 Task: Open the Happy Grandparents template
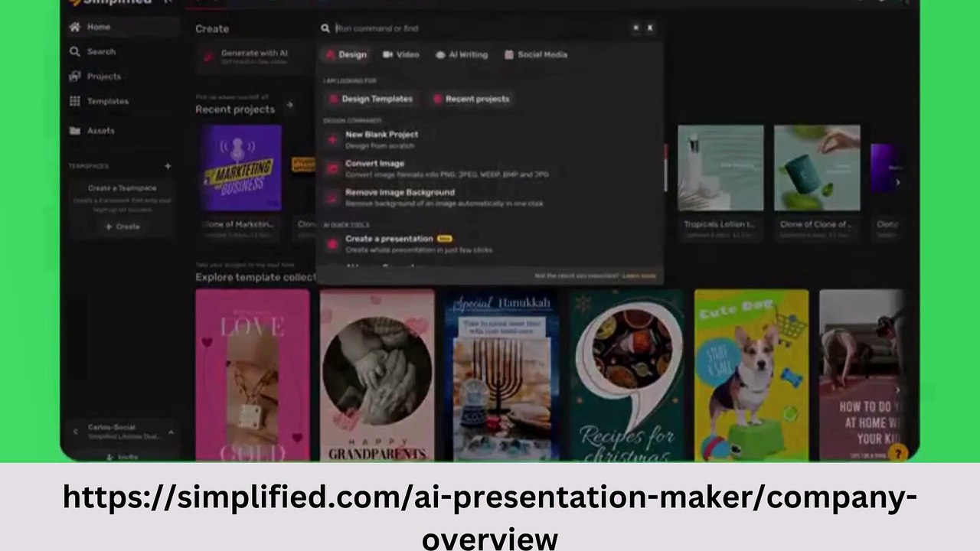coord(377,375)
